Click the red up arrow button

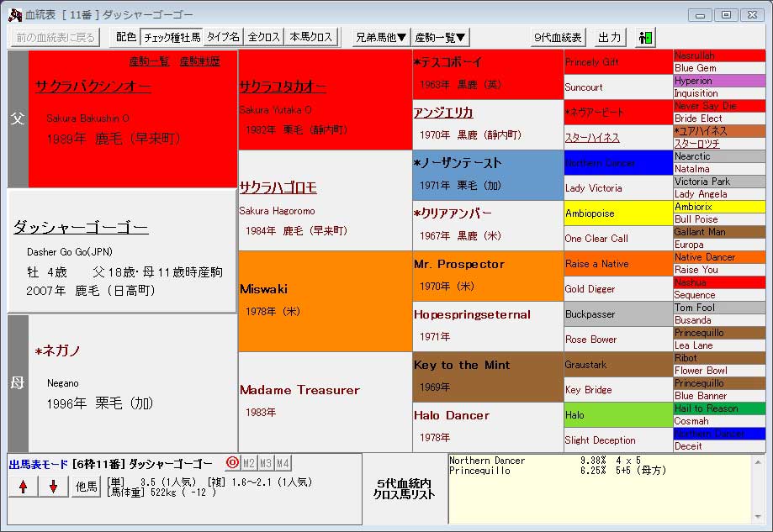(23, 487)
